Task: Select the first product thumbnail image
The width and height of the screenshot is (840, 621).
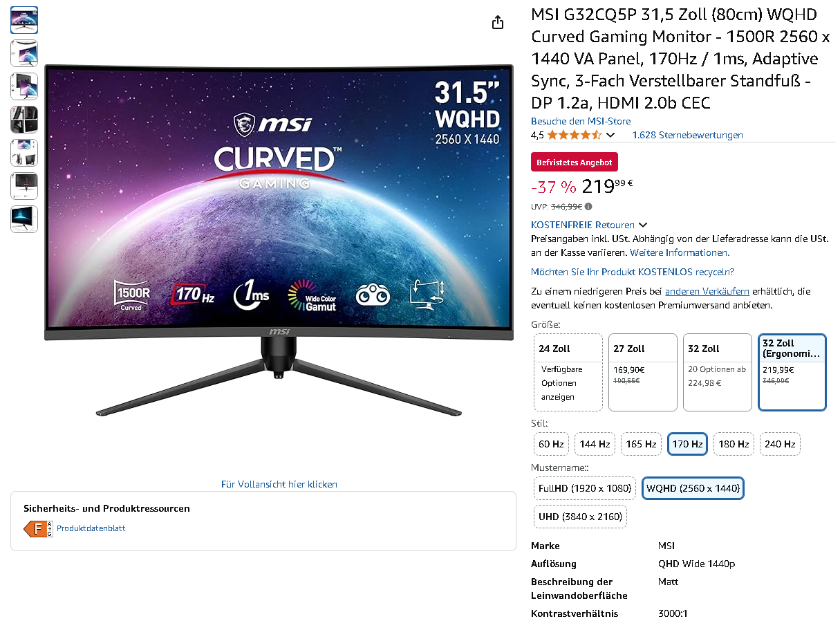Action: click(24, 20)
